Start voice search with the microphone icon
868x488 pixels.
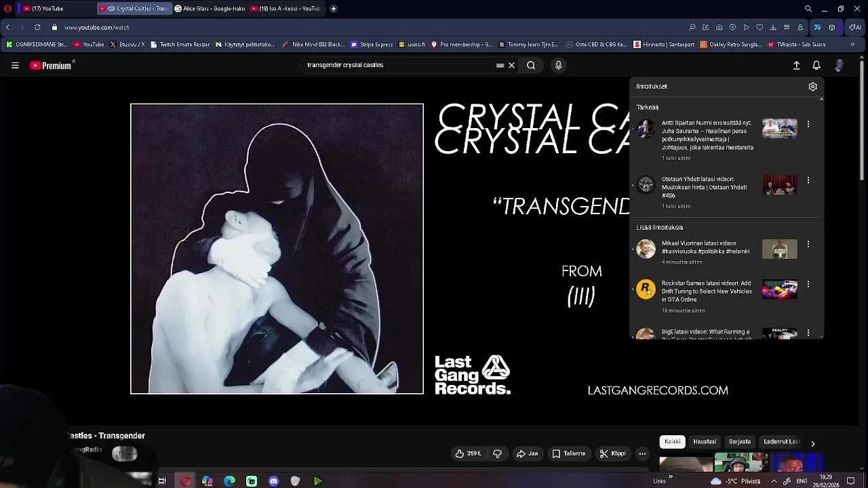559,66
